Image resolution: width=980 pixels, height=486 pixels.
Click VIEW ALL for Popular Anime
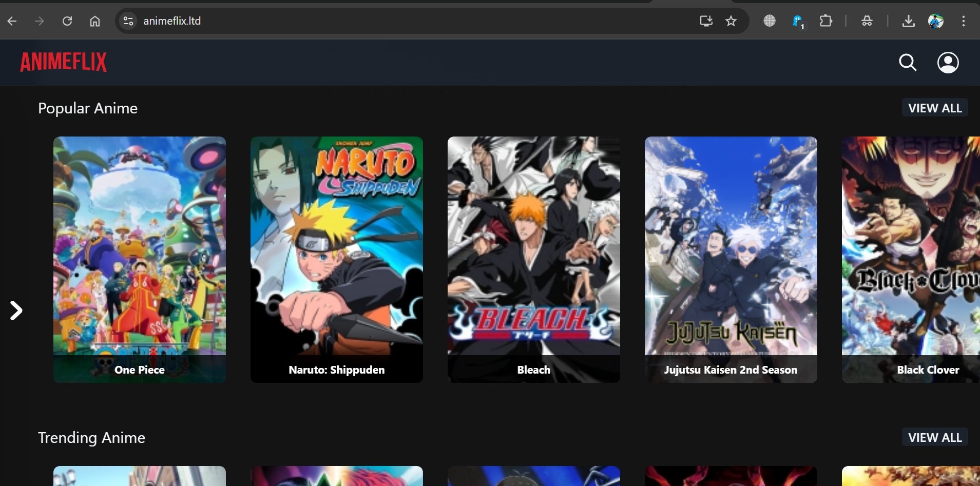pos(934,107)
